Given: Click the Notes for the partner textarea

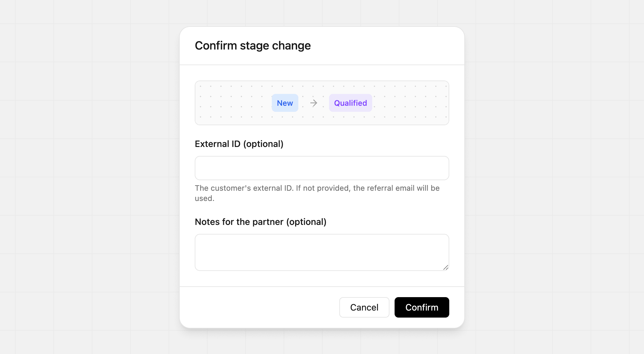Looking at the screenshot, I should (x=322, y=252).
